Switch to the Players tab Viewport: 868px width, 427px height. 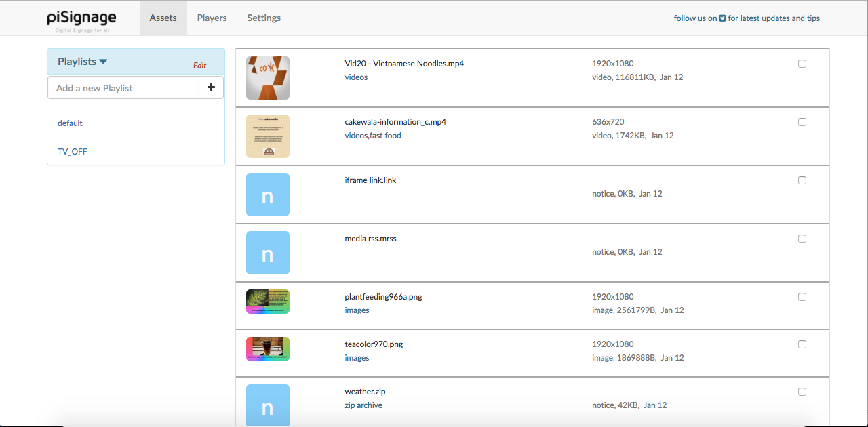coord(212,18)
